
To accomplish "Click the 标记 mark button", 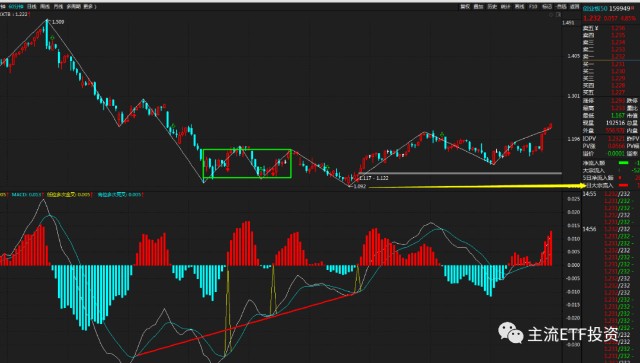I will (547, 7).
